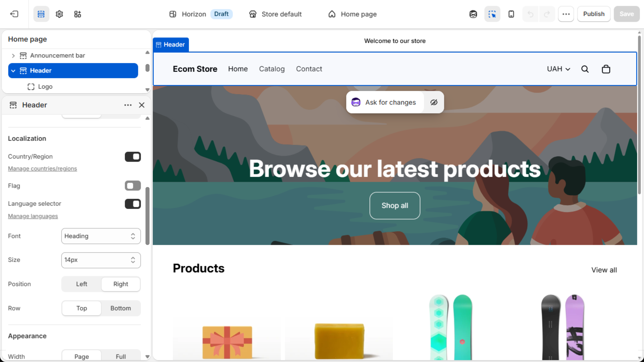Open the Home page template selector
The width and height of the screenshot is (644, 362).
[352, 14]
